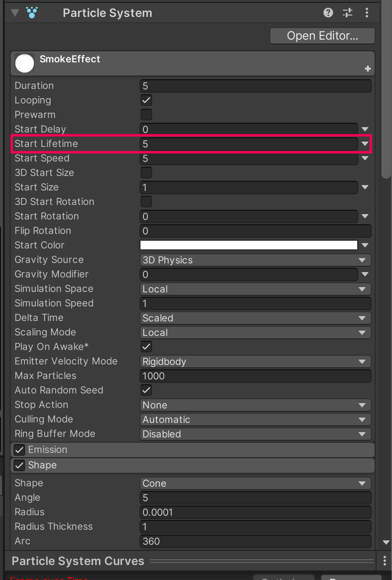Select the Max Particles value field
The image size is (392, 580).
pyautogui.click(x=255, y=376)
